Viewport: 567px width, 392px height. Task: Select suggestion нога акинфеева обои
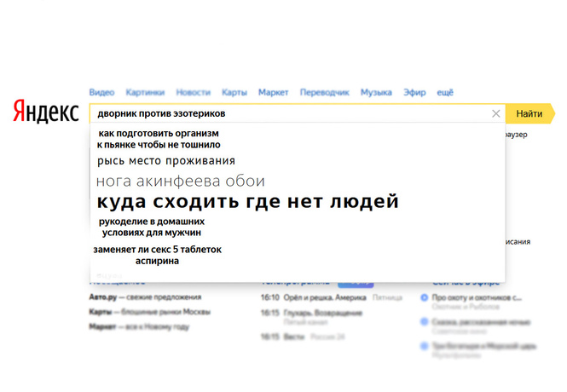[181, 181]
